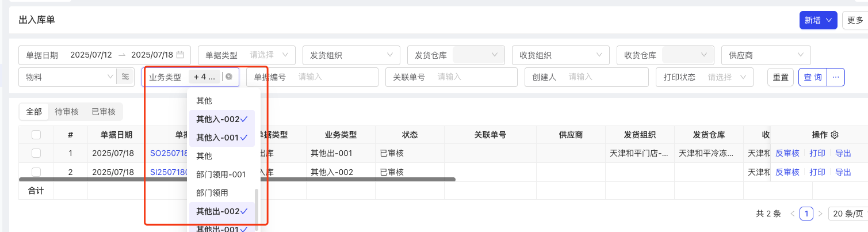Switch to the 待审核 tab

[67, 112]
